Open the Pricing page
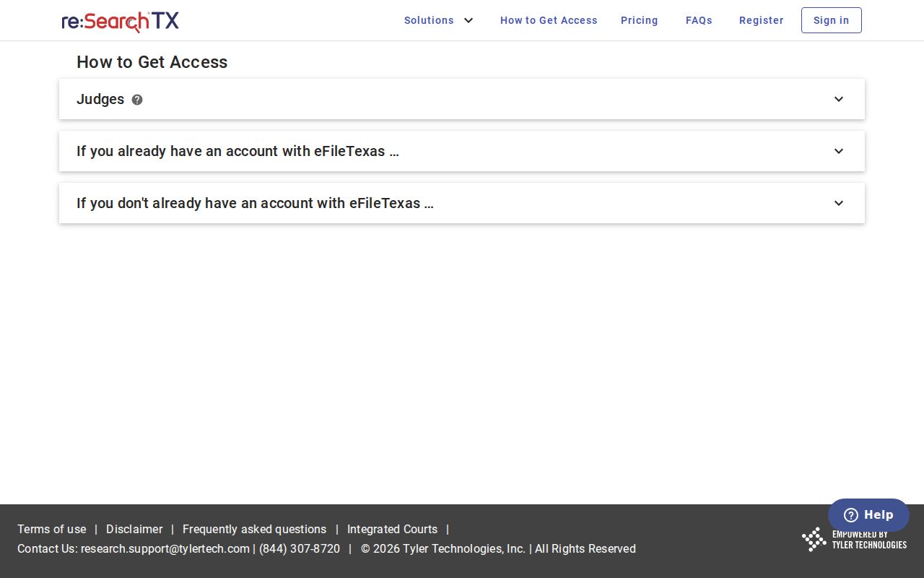The image size is (924, 578). coord(640,20)
